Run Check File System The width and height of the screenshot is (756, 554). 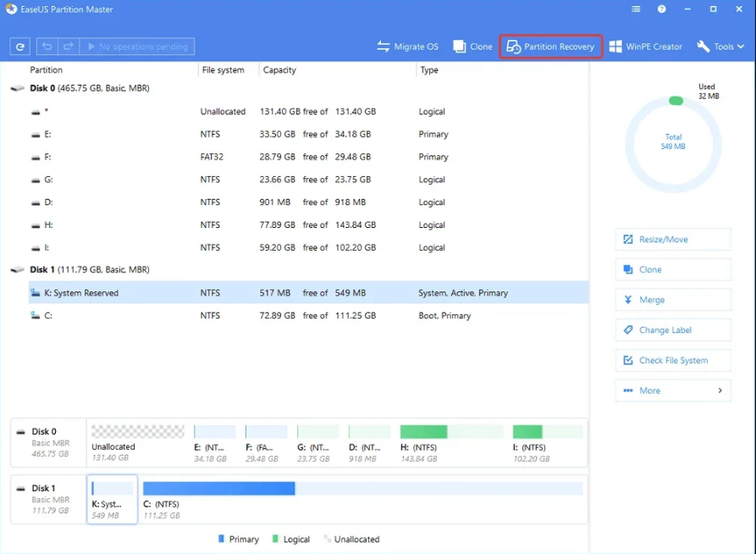pyautogui.click(x=673, y=360)
